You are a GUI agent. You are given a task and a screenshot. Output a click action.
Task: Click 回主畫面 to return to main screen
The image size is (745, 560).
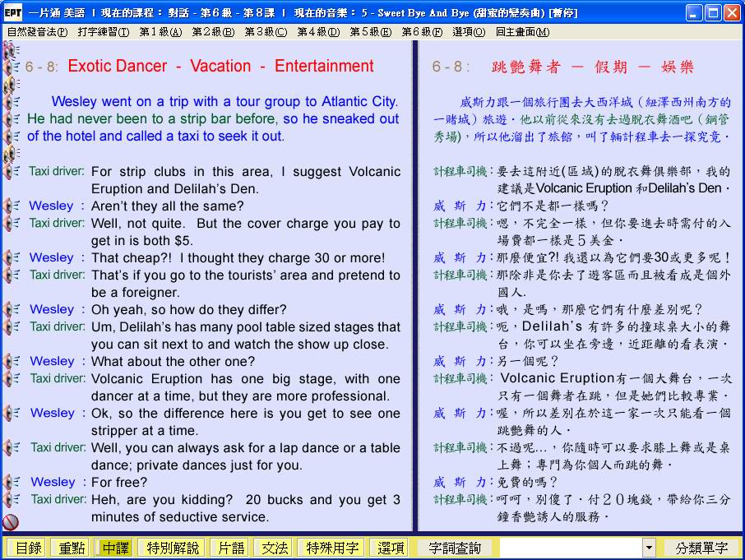pos(522,32)
